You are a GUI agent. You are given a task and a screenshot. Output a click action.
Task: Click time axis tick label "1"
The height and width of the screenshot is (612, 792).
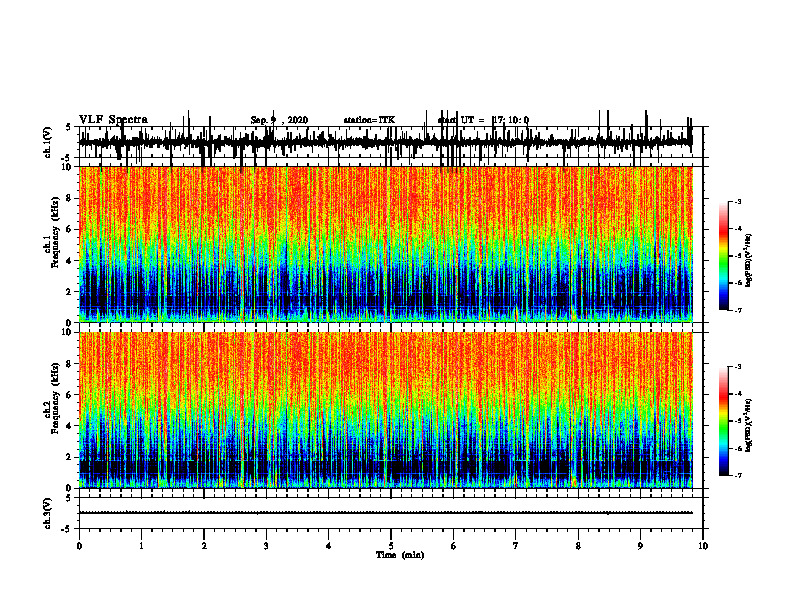(141, 546)
